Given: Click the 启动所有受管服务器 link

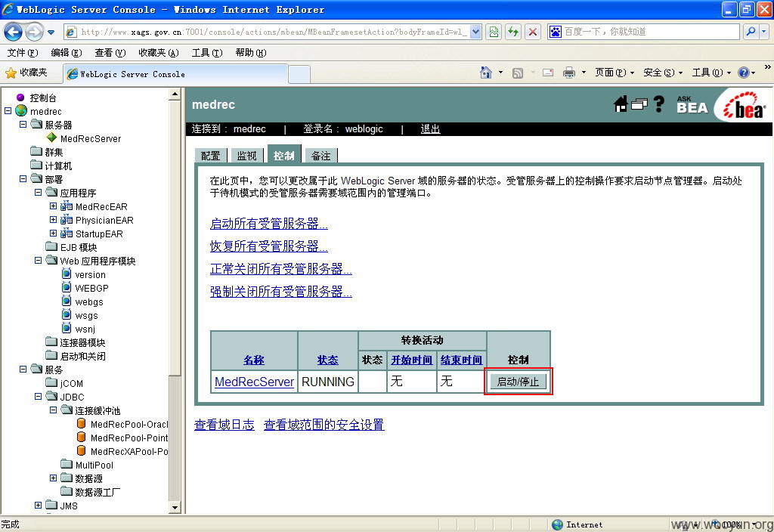Looking at the screenshot, I should [269, 224].
